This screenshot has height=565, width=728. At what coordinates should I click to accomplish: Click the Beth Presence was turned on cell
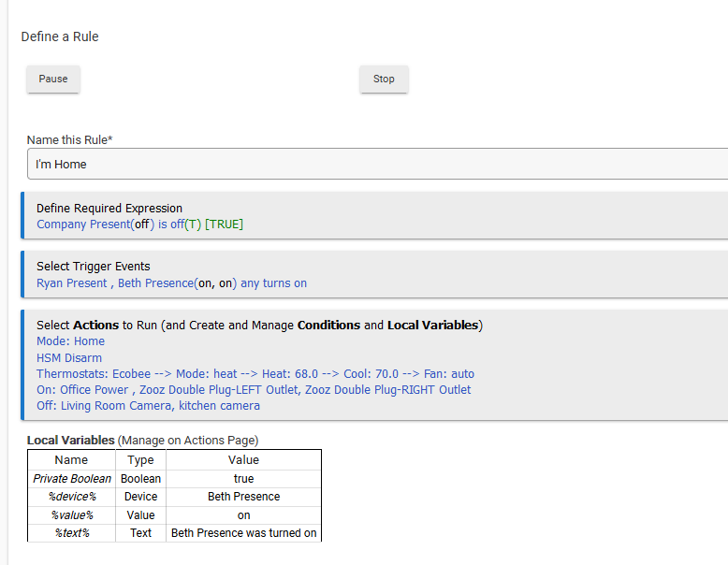tap(243, 533)
